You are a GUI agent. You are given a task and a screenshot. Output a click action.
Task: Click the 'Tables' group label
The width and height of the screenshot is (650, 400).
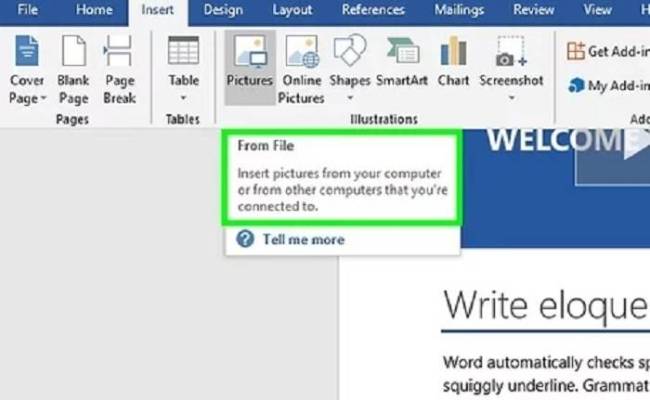(183, 119)
